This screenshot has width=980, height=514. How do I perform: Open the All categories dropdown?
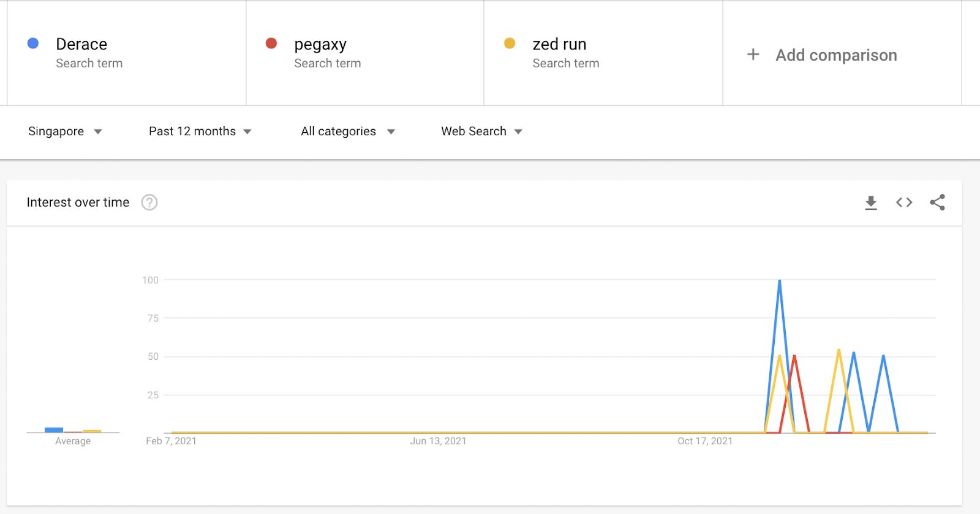point(347,132)
